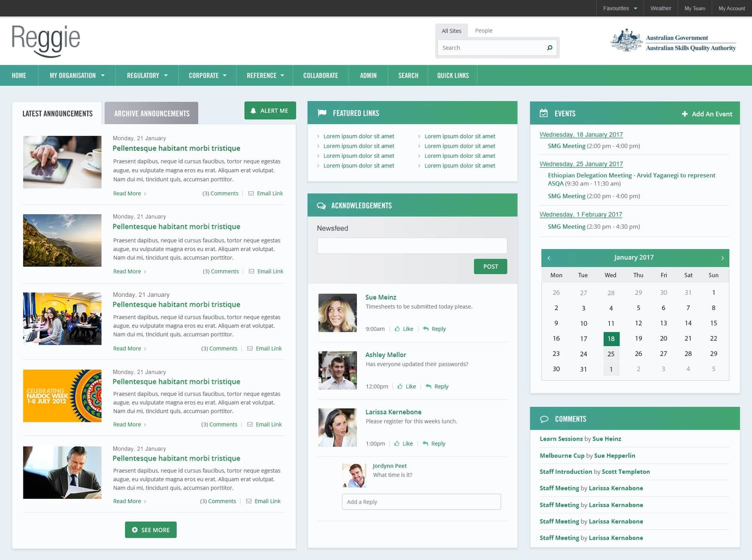The width and height of the screenshot is (752, 560).
Task: Like Sue Meinz's timesheet post
Action: 403,329
